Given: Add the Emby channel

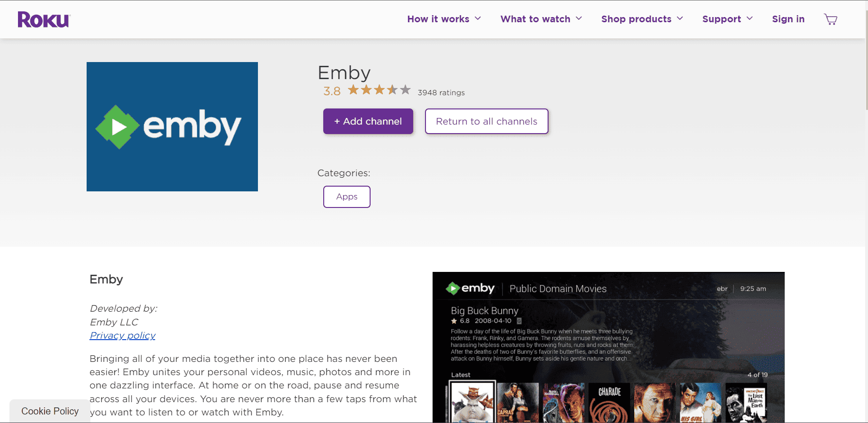Looking at the screenshot, I should tap(368, 121).
